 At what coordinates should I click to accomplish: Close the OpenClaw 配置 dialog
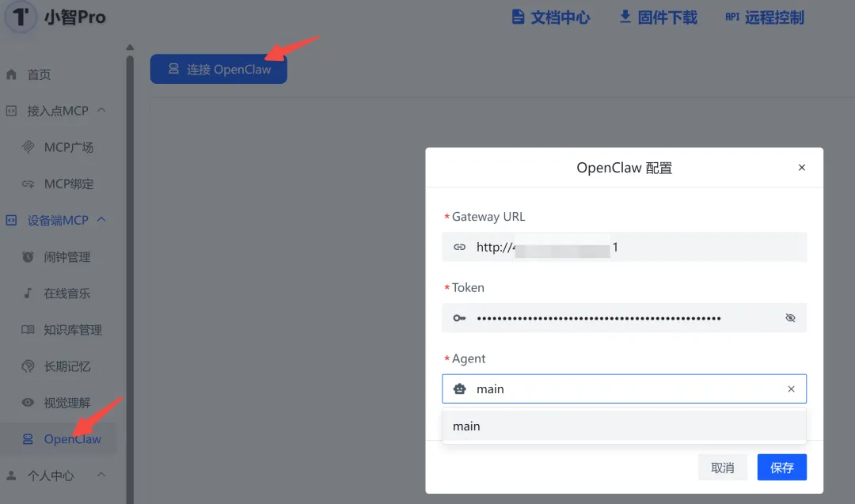tap(801, 167)
